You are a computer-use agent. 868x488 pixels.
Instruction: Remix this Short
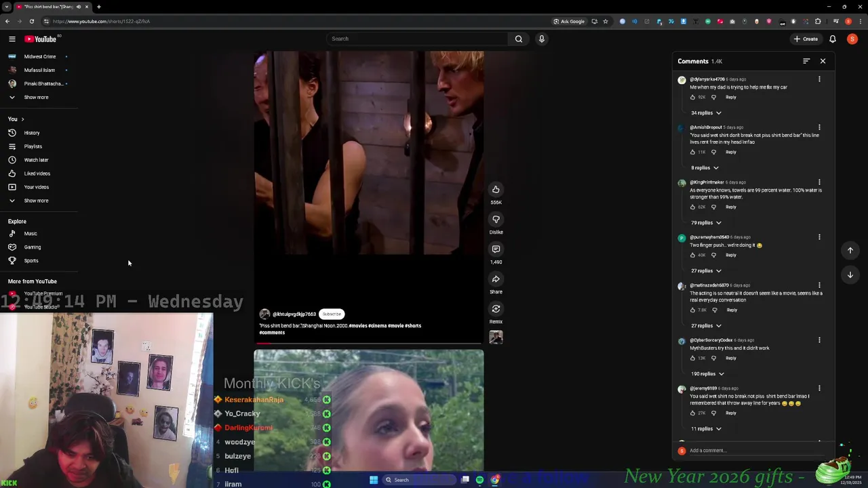coord(496,308)
